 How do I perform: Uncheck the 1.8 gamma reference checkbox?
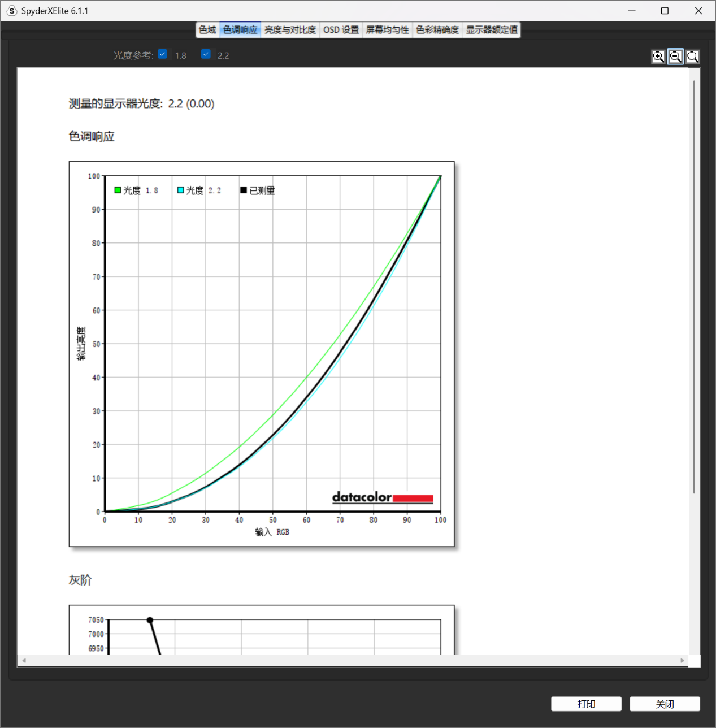pyautogui.click(x=163, y=54)
